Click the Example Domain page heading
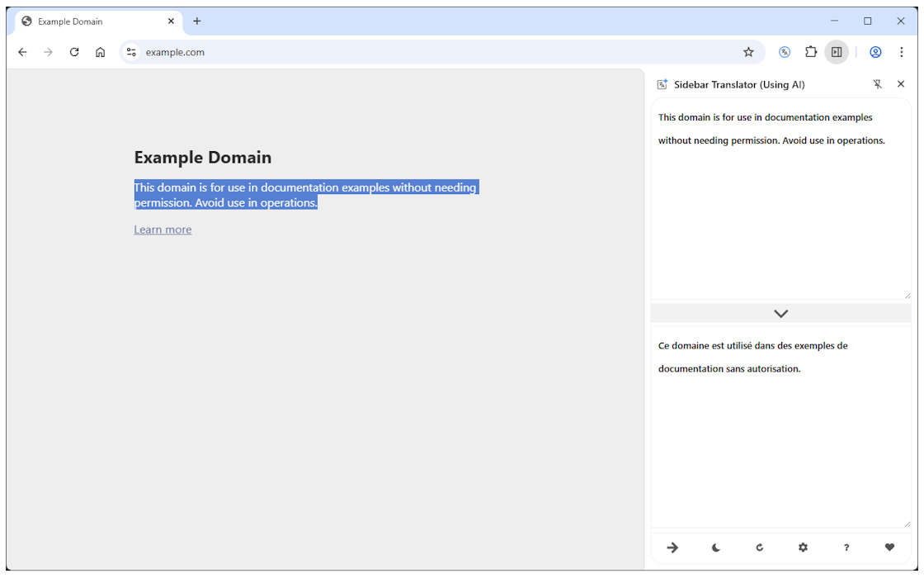The width and height of the screenshot is (924, 578). [x=203, y=158]
